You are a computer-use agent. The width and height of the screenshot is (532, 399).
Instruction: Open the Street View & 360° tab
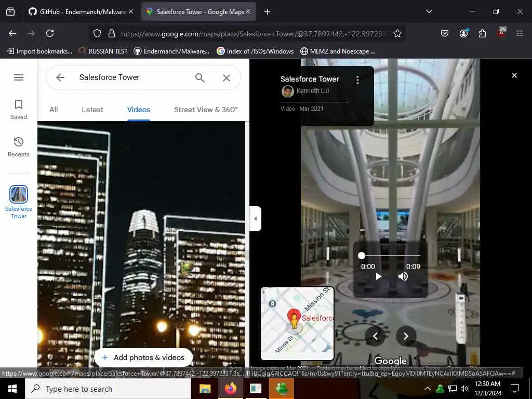coord(206,110)
